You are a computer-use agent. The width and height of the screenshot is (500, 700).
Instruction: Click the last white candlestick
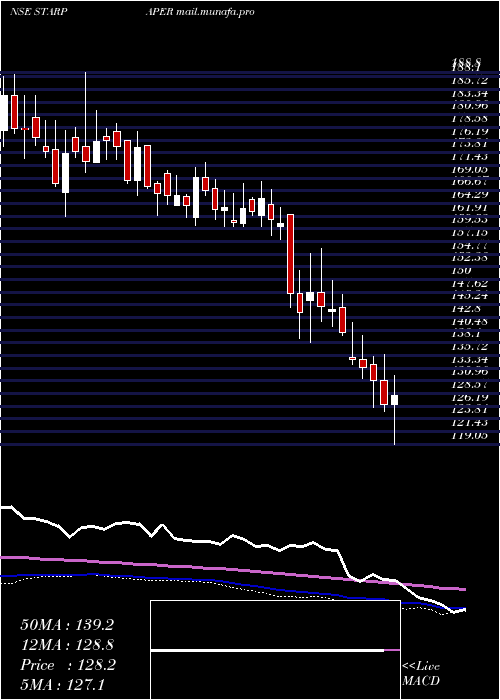point(395,400)
